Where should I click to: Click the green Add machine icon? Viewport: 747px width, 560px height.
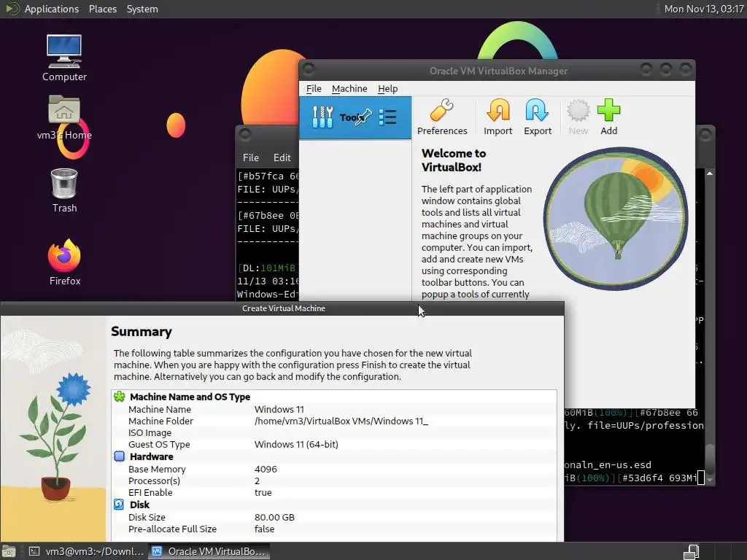(609, 117)
